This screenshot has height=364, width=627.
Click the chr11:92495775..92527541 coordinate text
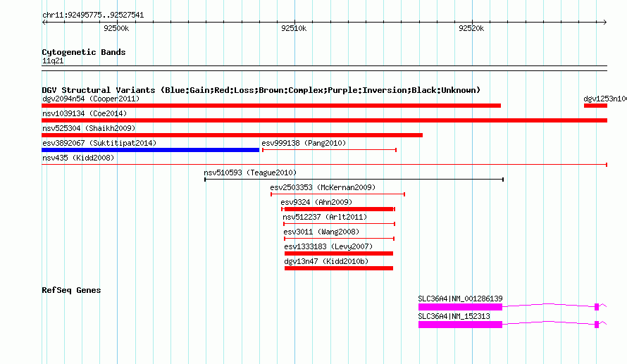coord(93,15)
